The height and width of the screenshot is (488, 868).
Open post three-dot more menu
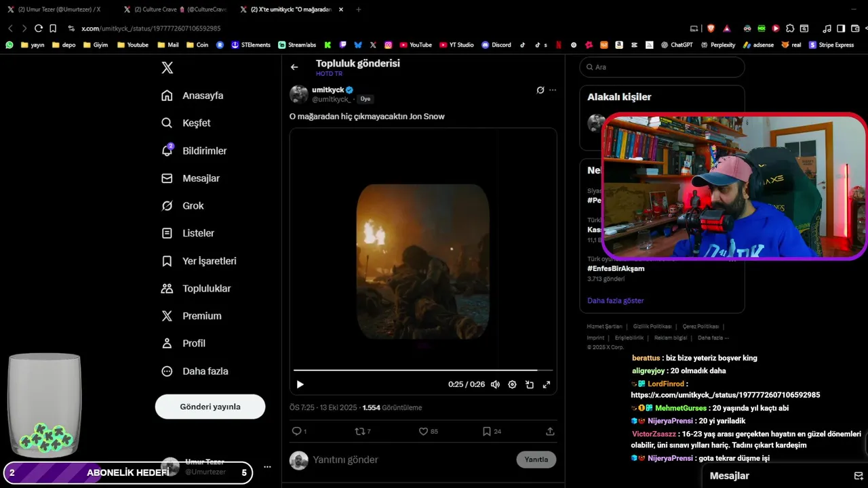pyautogui.click(x=553, y=90)
